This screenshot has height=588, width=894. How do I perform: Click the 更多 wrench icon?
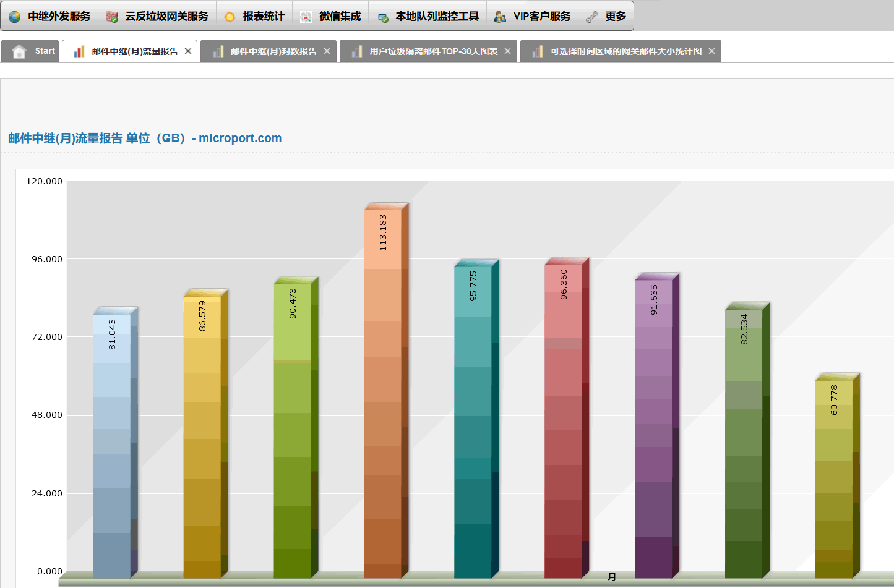point(593,16)
